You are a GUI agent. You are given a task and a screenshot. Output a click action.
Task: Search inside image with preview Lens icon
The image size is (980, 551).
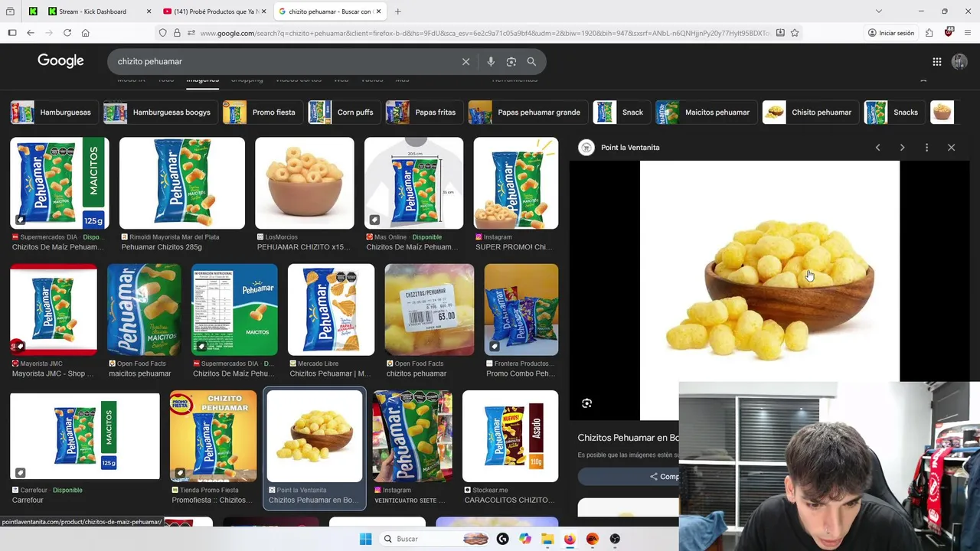587,403
